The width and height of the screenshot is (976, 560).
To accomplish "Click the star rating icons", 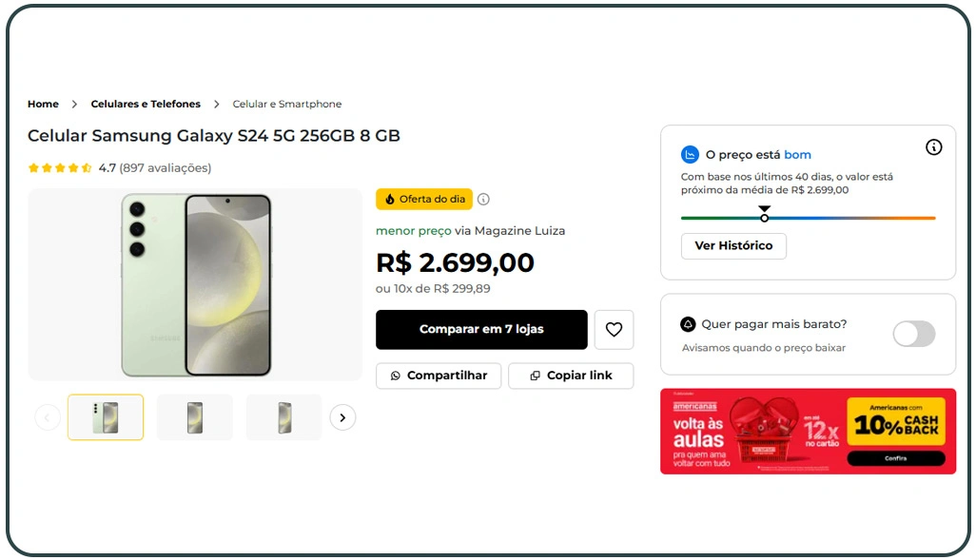I will pos(60,168).
